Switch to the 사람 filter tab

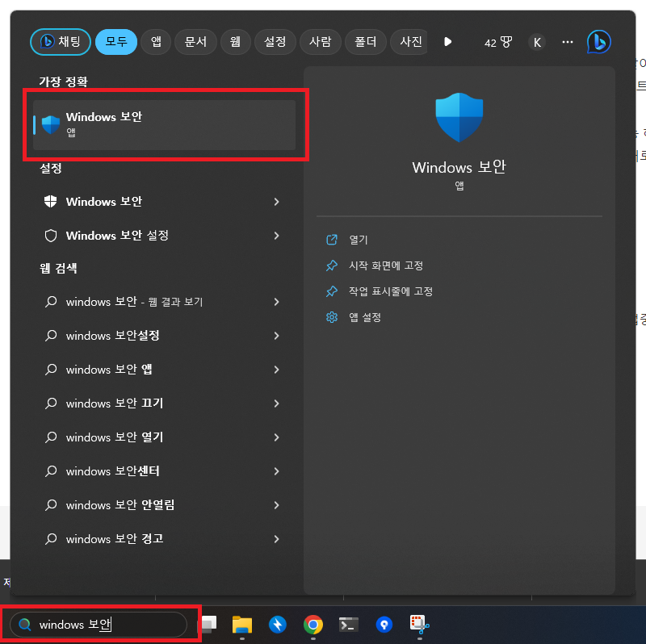(x=320, y=42)
